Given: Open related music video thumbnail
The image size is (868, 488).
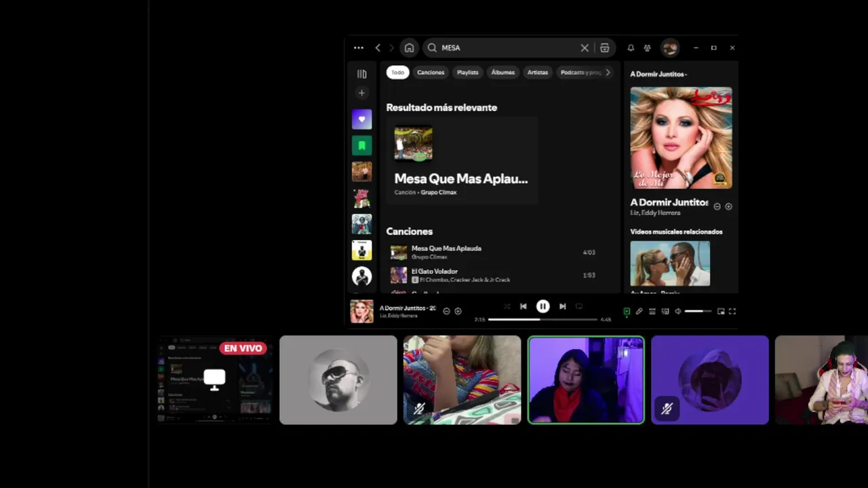Looking at the screenshot, I should tap(670, 264).
